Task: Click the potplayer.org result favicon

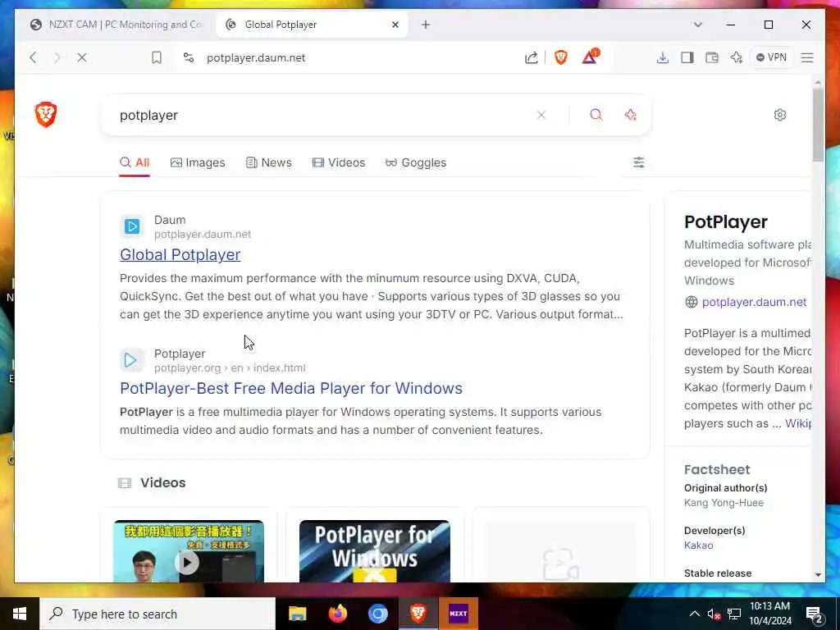Action: (131, 360)
